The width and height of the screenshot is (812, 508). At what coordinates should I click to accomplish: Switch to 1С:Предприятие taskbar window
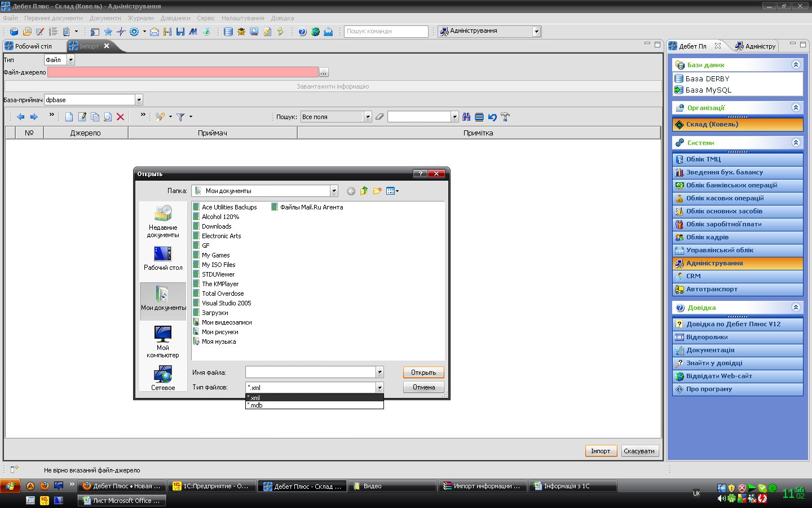pos(211,486)
